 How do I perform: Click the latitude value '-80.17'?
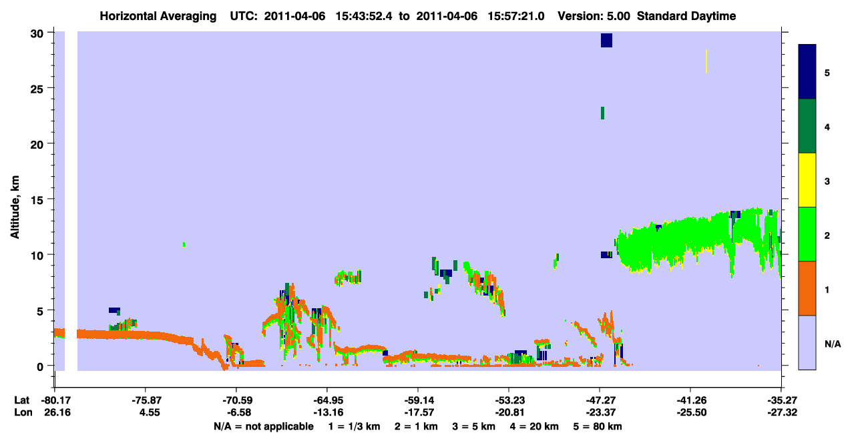(x=54, y=400)
